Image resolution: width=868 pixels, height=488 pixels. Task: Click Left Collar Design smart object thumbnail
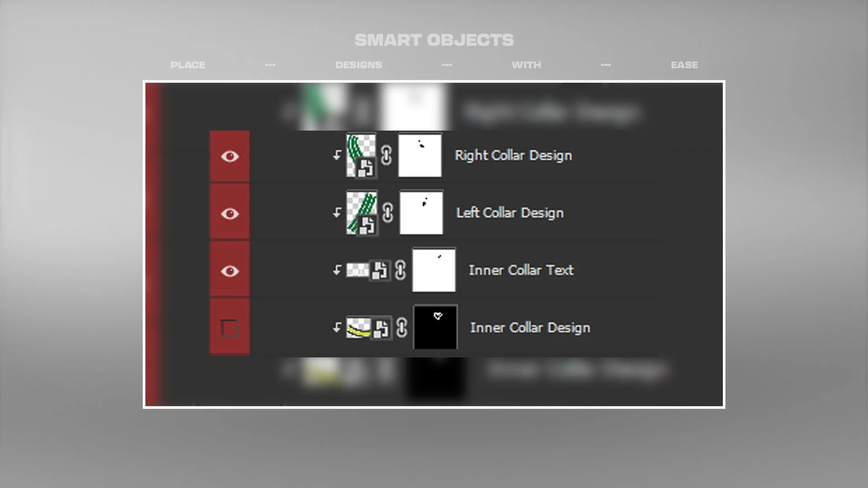pyautogui.click(x=362, y=212)
